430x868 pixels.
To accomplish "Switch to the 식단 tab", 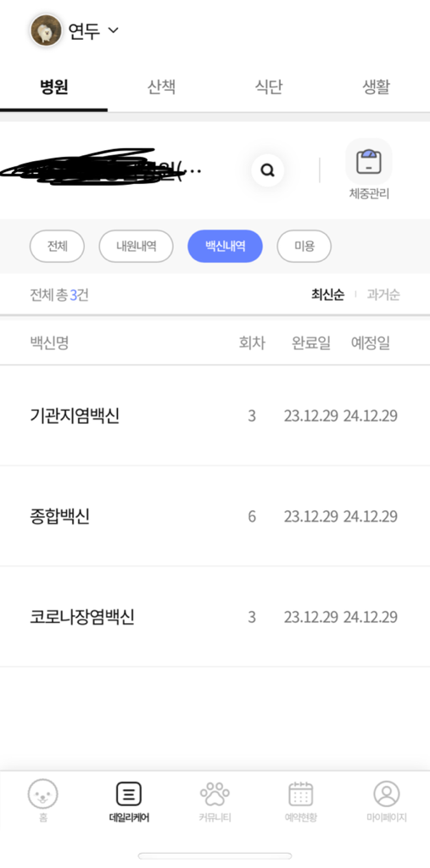I will coord(269,87).
